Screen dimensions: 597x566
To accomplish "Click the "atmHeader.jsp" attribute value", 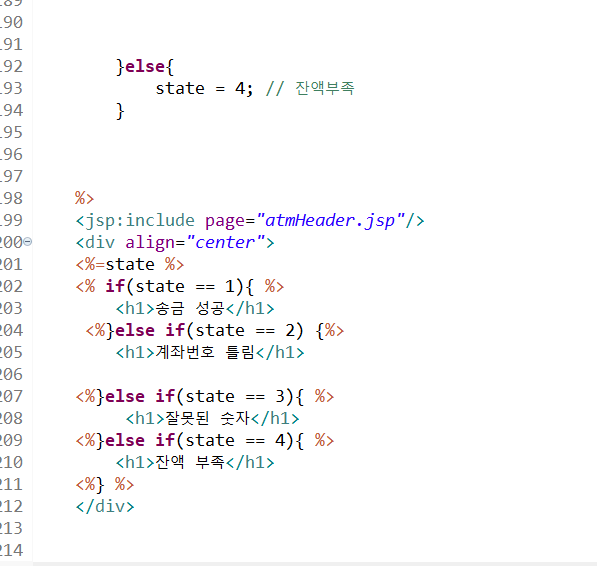I will tap(330, 220).
